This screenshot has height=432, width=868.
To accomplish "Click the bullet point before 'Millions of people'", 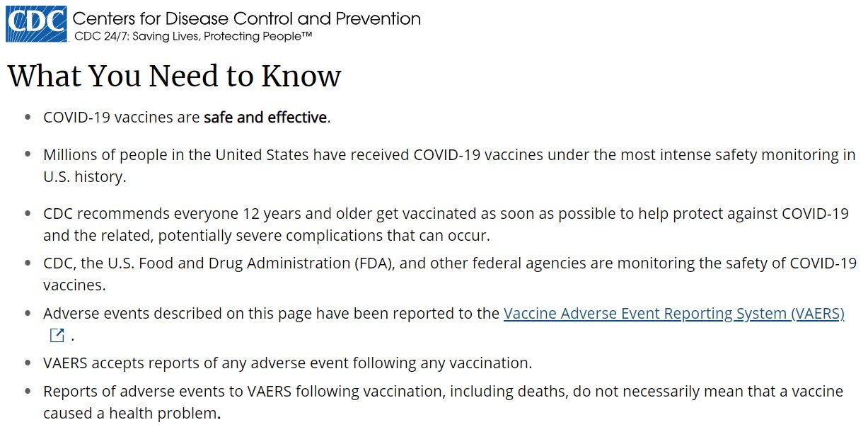I will click(x=28, y=155).
